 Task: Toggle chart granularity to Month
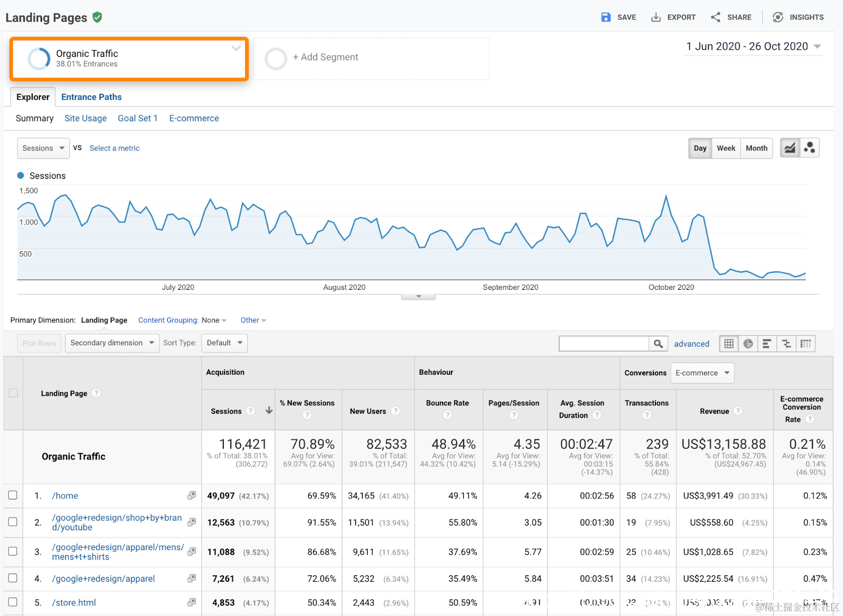pos(757,149)
